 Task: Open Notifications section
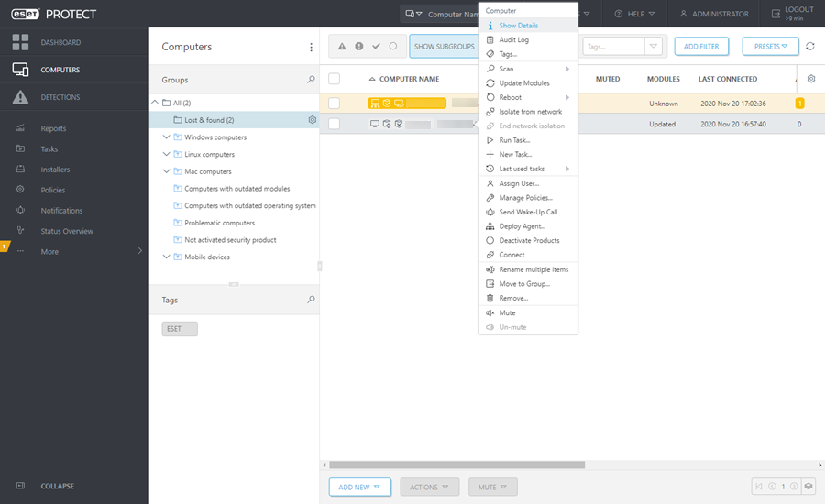click(x=61, y=211)
